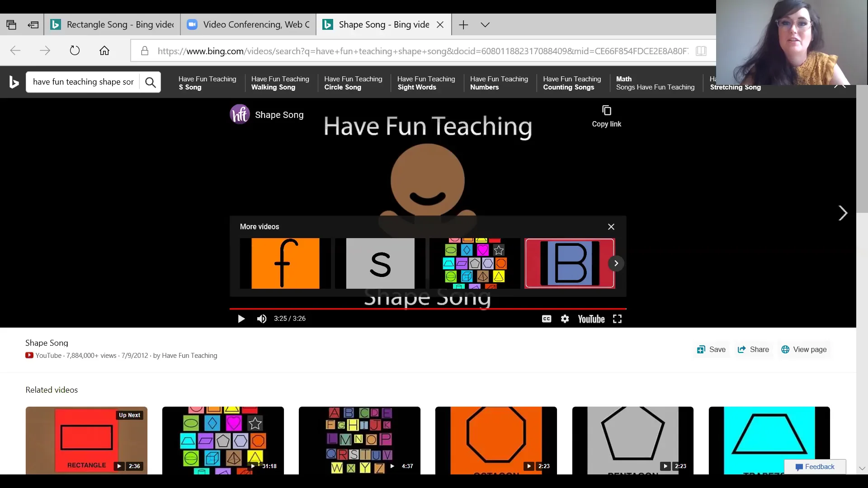Click the scrollbar down arrow
This screenshot has height=488, width=868.
tap(862, 469)
